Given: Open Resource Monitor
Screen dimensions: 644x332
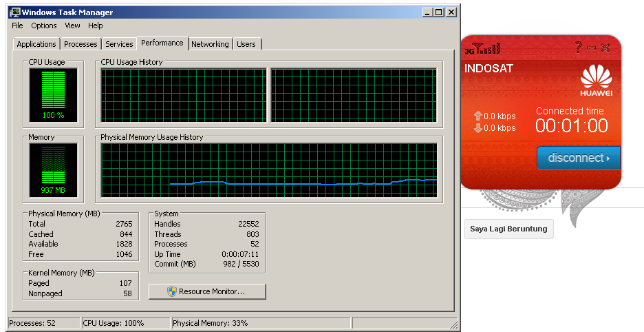Looking at the screenshot, I should 207,291.
